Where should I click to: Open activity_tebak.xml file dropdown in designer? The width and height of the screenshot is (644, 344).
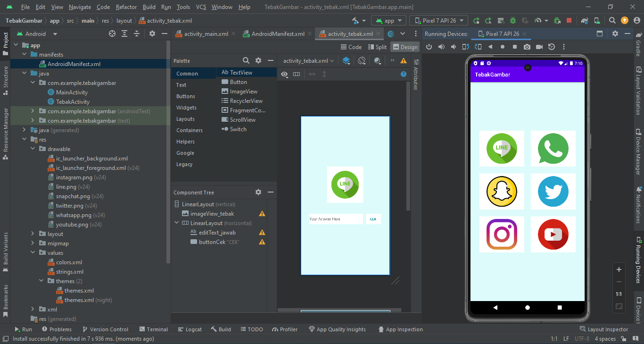click(308, 60)
